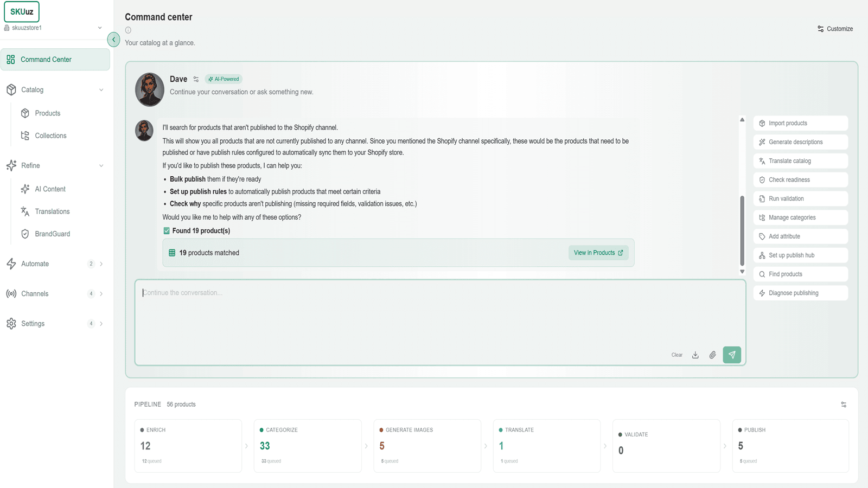Screen dimensions: 868x488
Task: Click the Products cube icon in sidebar
Action: [x=25, y=113]
